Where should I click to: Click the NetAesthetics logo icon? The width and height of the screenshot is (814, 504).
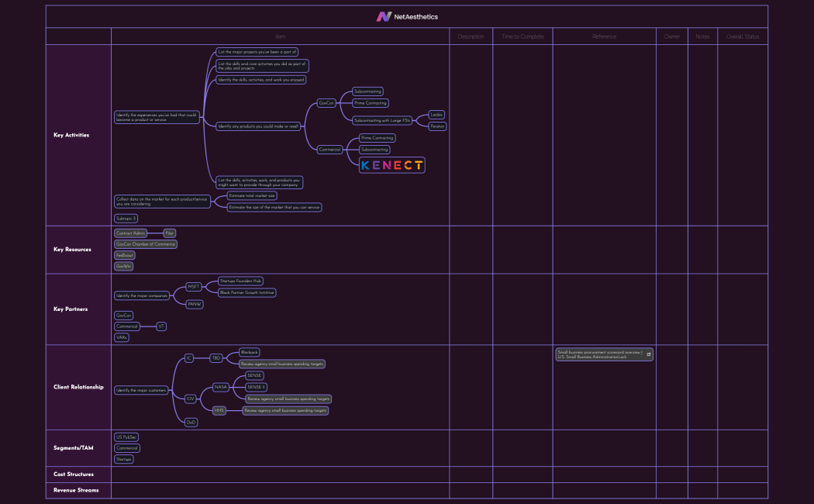coord(384,16)
